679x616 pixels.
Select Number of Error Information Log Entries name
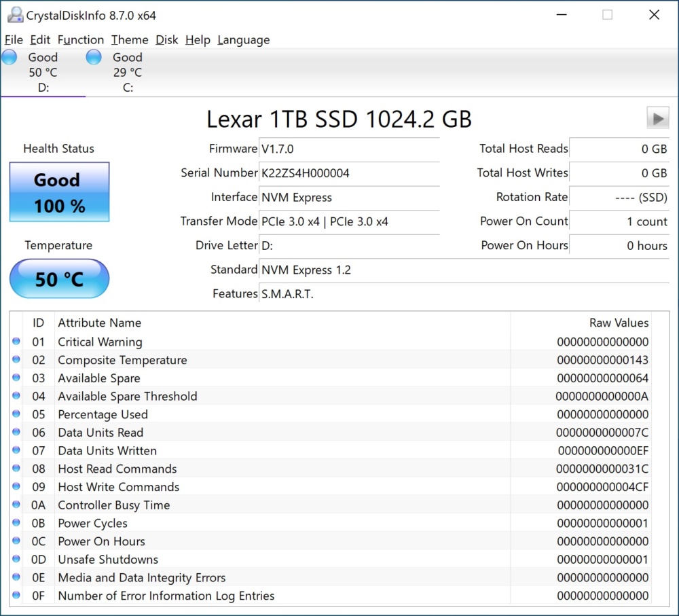coord(166,596)
